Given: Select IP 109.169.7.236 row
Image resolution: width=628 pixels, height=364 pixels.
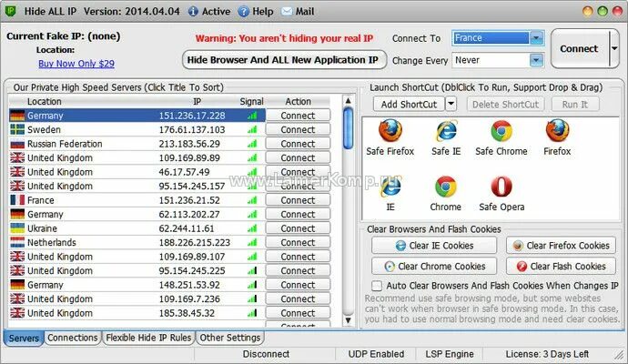Looking at the screenshot, I should (137, 298).
